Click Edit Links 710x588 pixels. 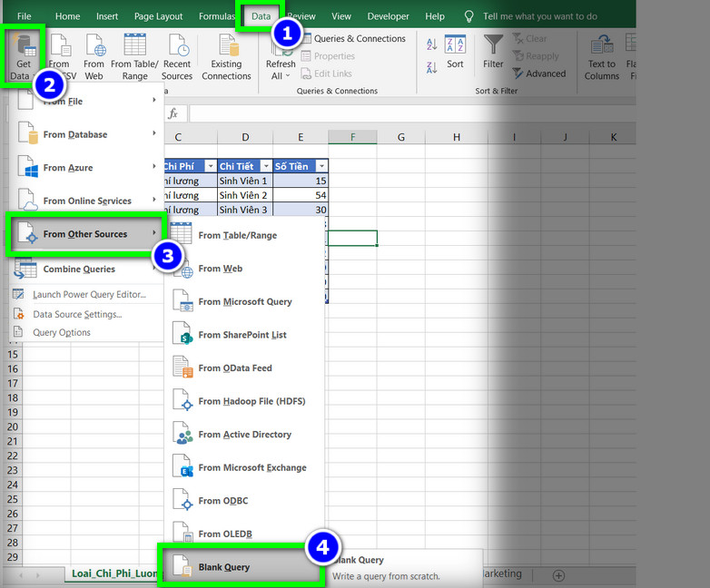tap(327, 73)
